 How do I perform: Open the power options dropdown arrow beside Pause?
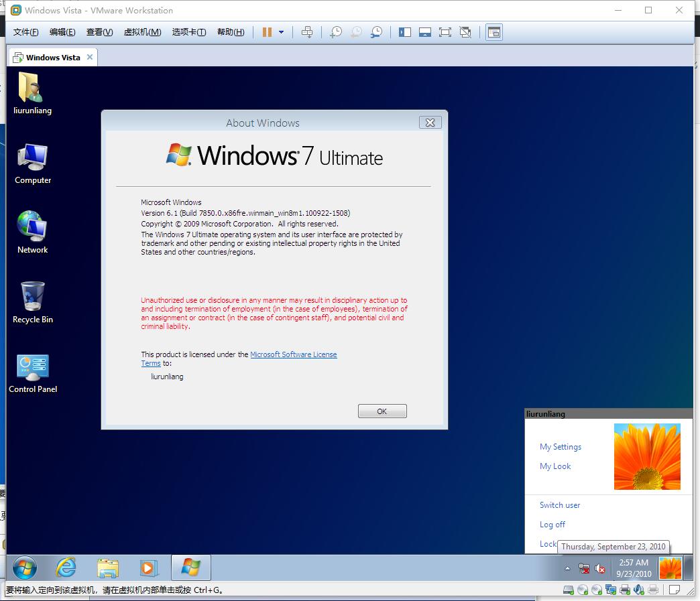tap(281, 32)
